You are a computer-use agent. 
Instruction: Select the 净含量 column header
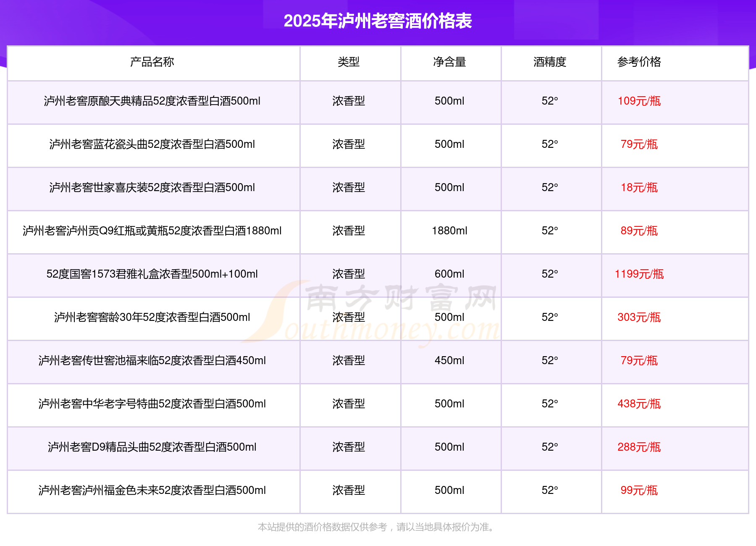click(449, 62)
